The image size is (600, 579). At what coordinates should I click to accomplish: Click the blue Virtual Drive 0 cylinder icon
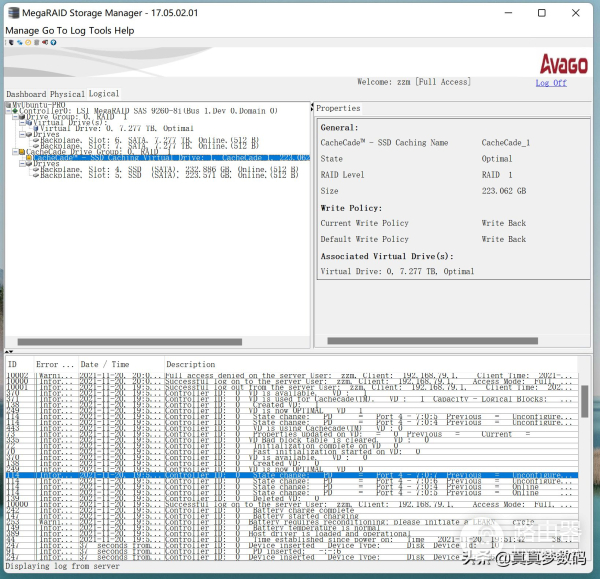[x=36, y=128]
